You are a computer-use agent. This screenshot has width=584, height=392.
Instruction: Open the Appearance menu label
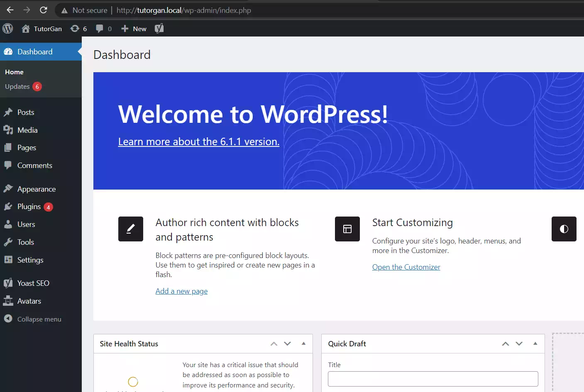[37, 189]
